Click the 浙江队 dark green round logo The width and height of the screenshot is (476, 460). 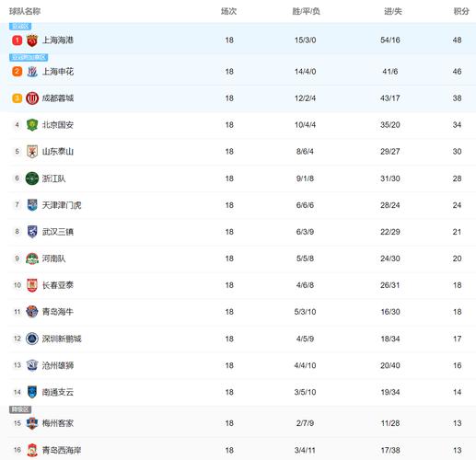[32, 178]
